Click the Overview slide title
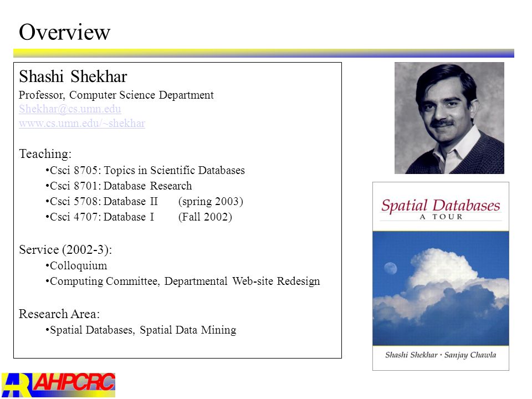Image resolution: width=532 pixels, height=399 pixels. coord(64,32)
